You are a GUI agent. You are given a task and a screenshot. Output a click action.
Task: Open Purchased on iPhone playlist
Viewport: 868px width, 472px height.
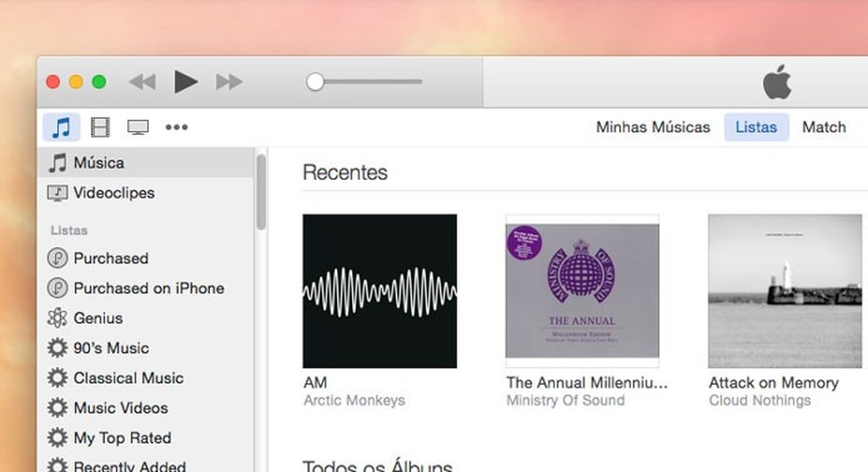(x=146, y=288)
